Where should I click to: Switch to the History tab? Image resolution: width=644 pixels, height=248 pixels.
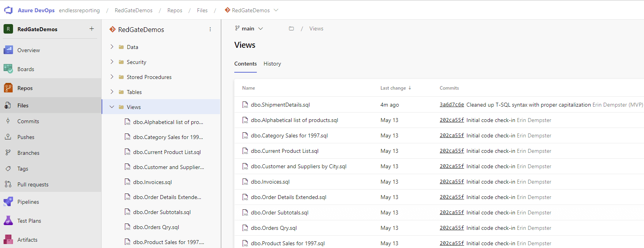click(x=272, y=64)
